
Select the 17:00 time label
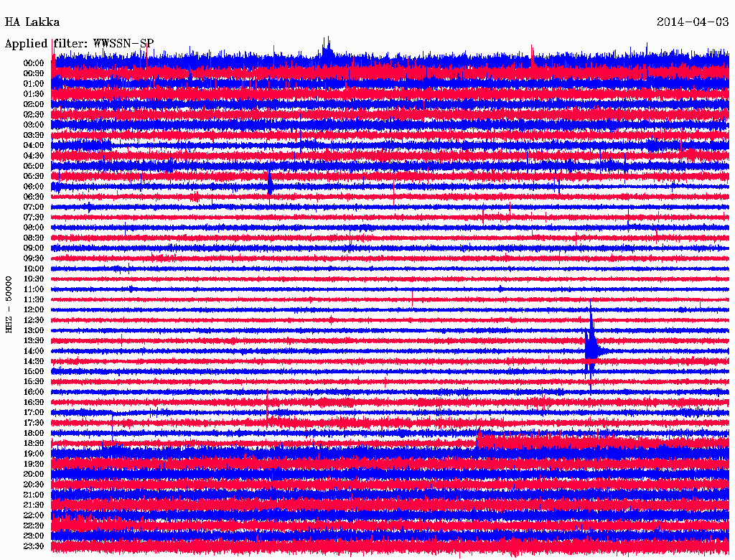[34, 412]
